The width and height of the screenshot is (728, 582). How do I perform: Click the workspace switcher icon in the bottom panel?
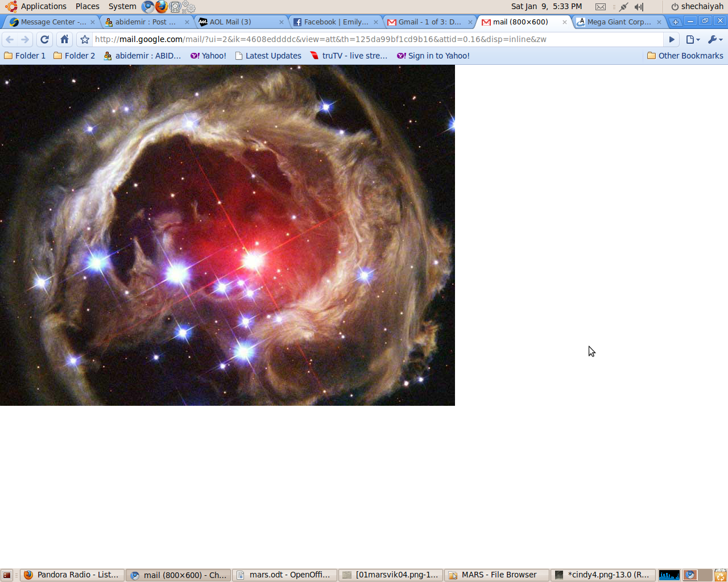697,575
